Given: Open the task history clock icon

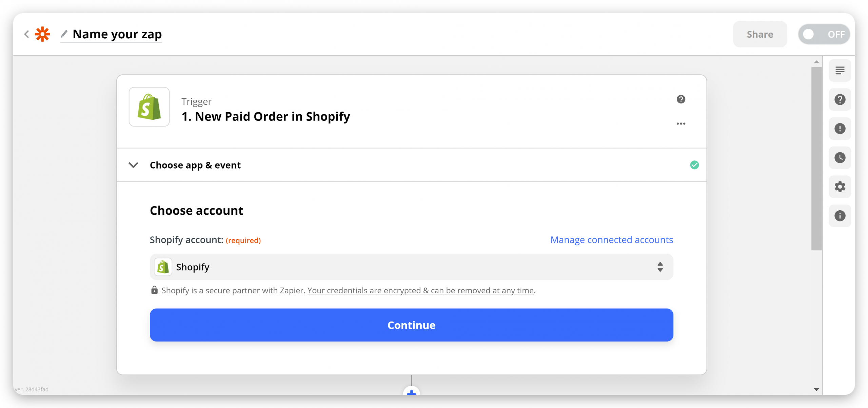Looking at the screenshot, I should [840, 158].
